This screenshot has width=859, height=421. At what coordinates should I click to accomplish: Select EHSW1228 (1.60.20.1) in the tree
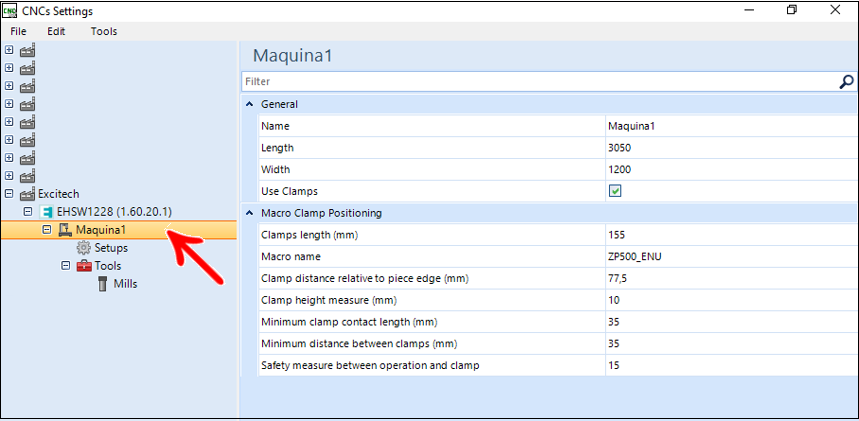114,212
